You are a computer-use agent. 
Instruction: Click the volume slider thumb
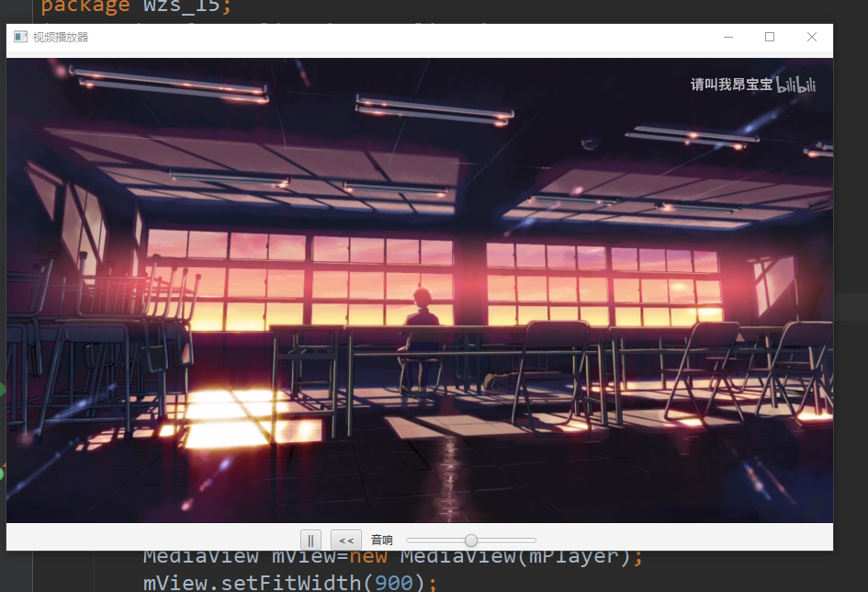[x=471, y=540]
